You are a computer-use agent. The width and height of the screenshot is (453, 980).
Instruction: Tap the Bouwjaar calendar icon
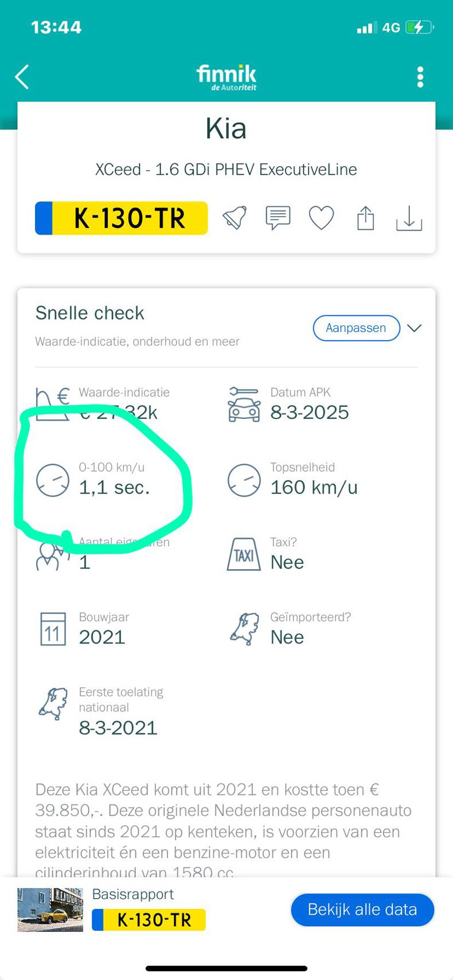pos(53,629)
